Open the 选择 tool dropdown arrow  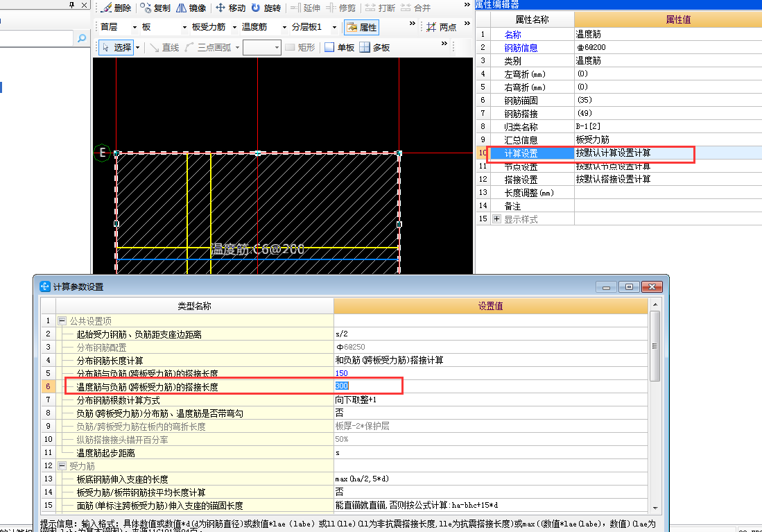(137, 48)
